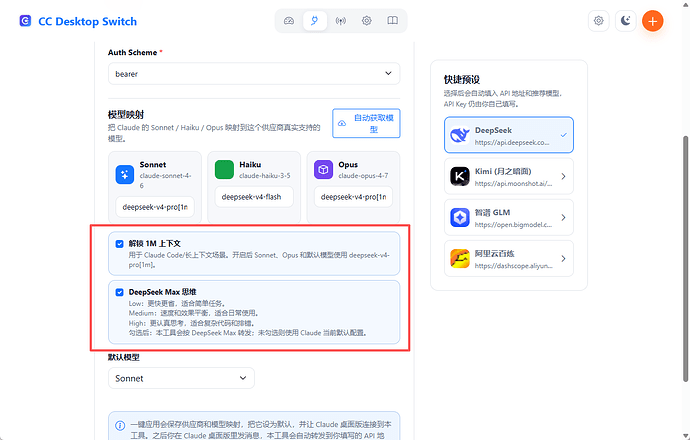Edit the Haiku deepseek-v4-flash field

254,197
